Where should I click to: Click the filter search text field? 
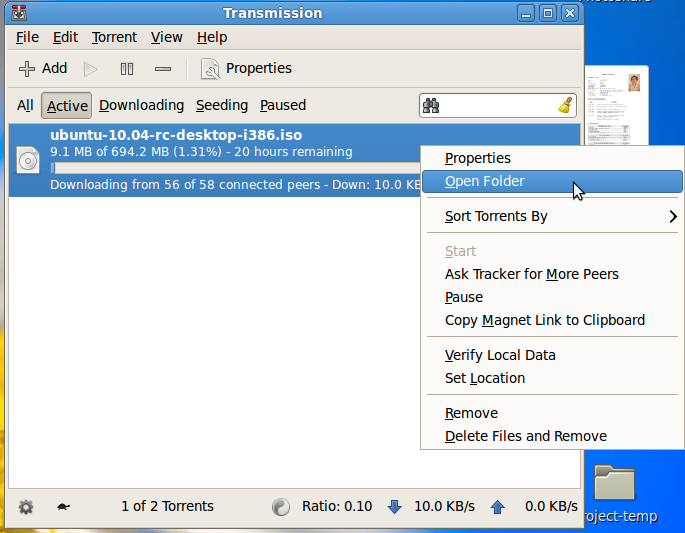498,105
